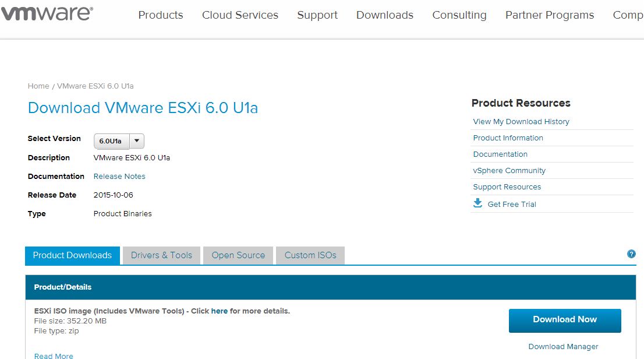The image size is (644, 359).
Task: Switch to the Custom ISOs tab
Action: pyautogui.click(x=310, y=255)
